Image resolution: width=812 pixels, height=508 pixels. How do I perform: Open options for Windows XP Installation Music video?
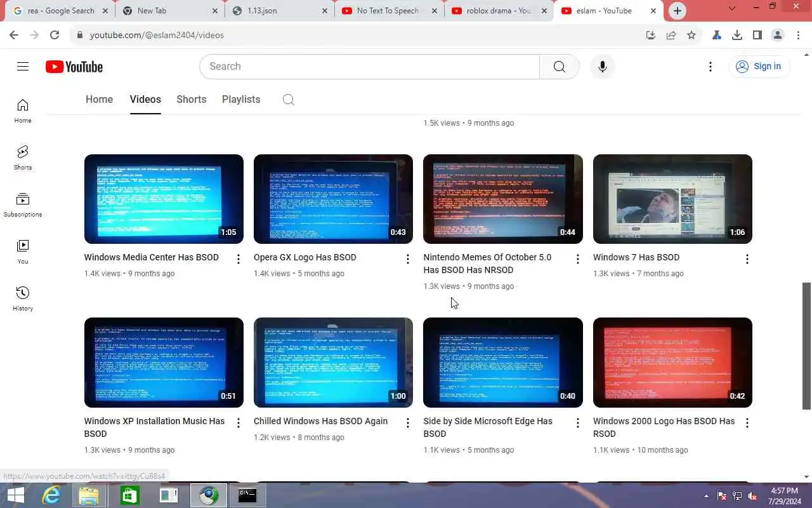[x=239, y=423]
